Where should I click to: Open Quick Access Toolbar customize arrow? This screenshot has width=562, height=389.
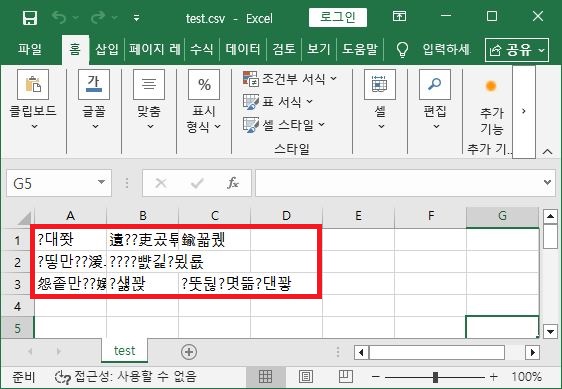(x=136, y=18)
